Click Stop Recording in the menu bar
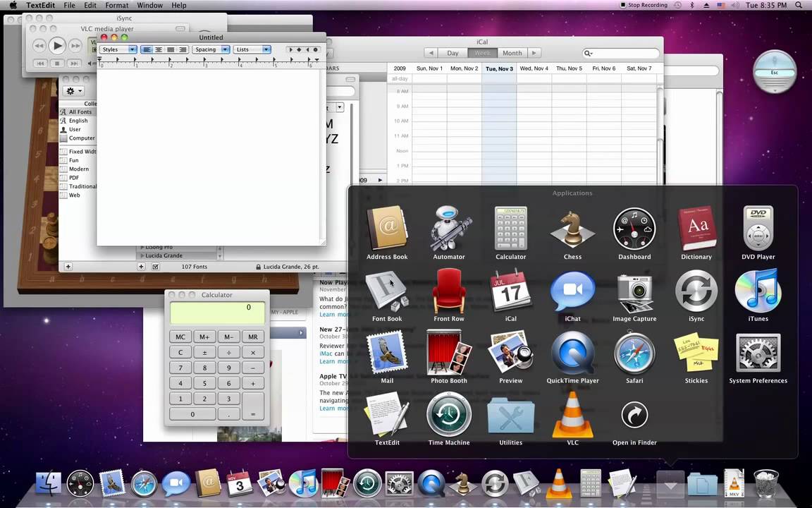 (x=644, y=5)
